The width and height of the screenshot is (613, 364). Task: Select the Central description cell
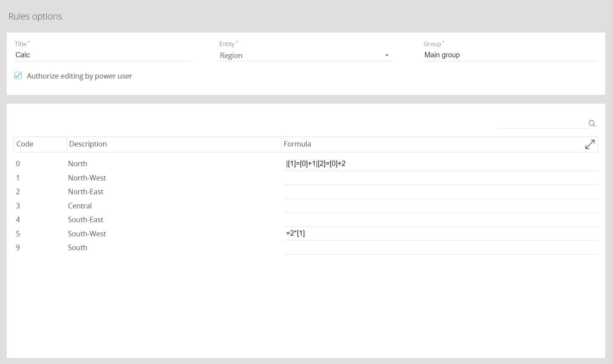click(80, 206)
